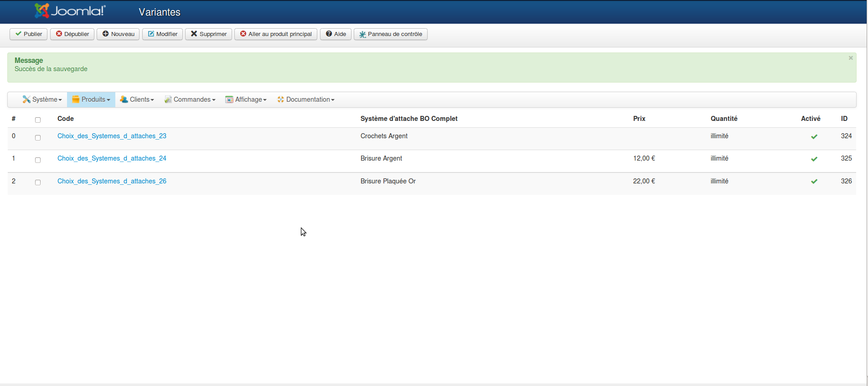Open the Produits dropdown menu
868x386 pixels.
pyautogui.click(x=91, y=99)
